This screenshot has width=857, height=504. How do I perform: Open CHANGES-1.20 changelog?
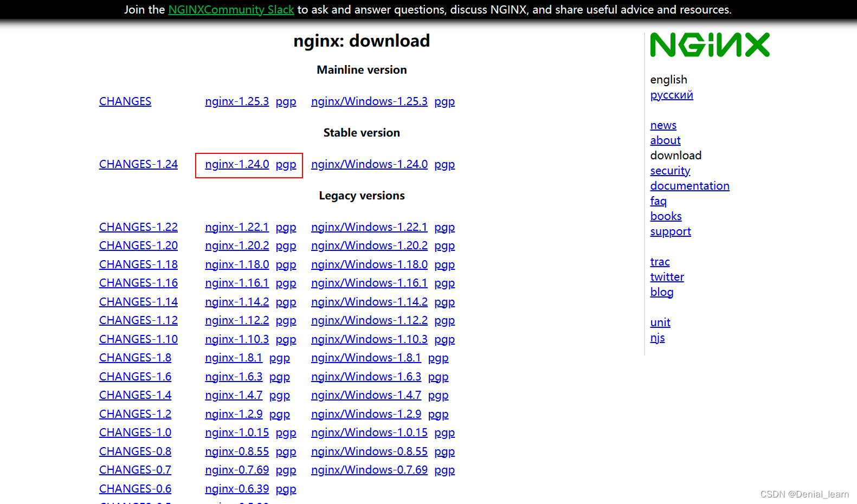click(138, 245)
